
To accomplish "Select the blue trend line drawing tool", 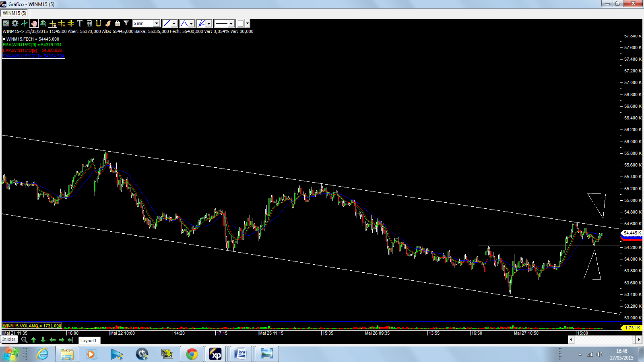I will [167, 23].
